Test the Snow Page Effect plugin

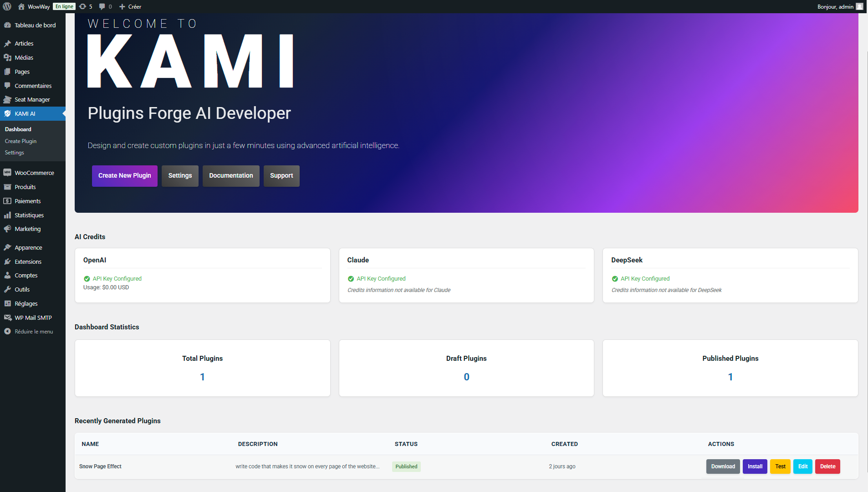780,466
